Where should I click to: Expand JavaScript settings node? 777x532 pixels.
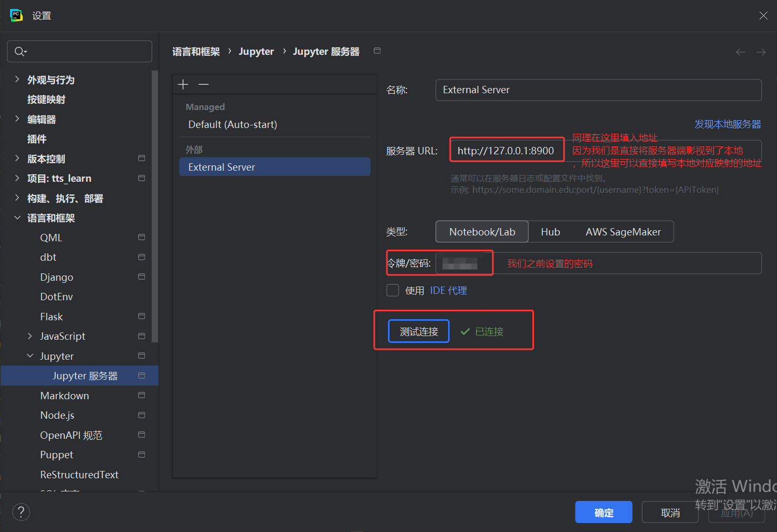tap(30, 336)
